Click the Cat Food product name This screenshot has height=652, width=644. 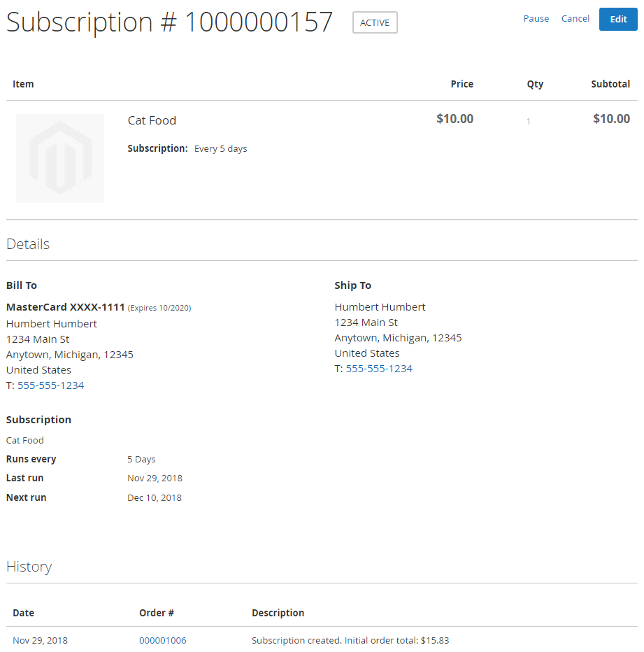pos(152,120)
